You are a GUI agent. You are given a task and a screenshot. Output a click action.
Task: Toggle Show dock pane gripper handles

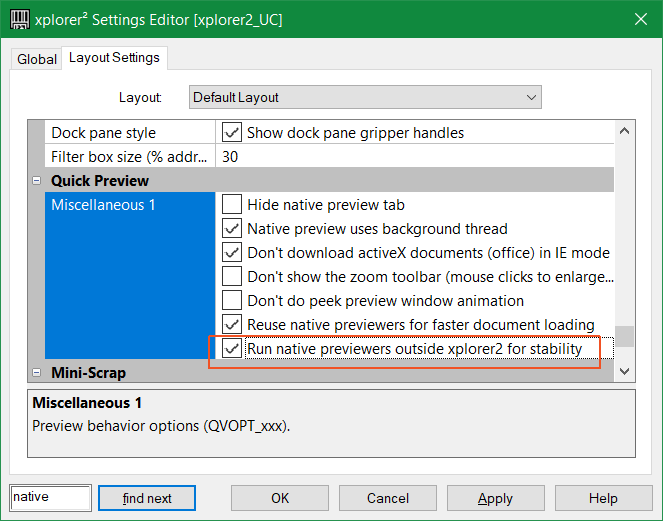coord(232,133)
